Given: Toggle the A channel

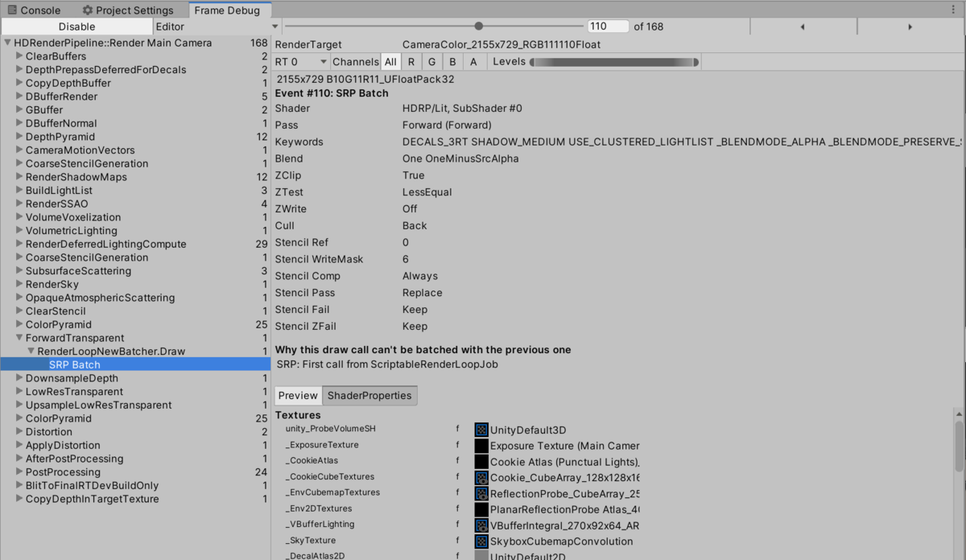Looking at the screenshot, I should point(473,62).
